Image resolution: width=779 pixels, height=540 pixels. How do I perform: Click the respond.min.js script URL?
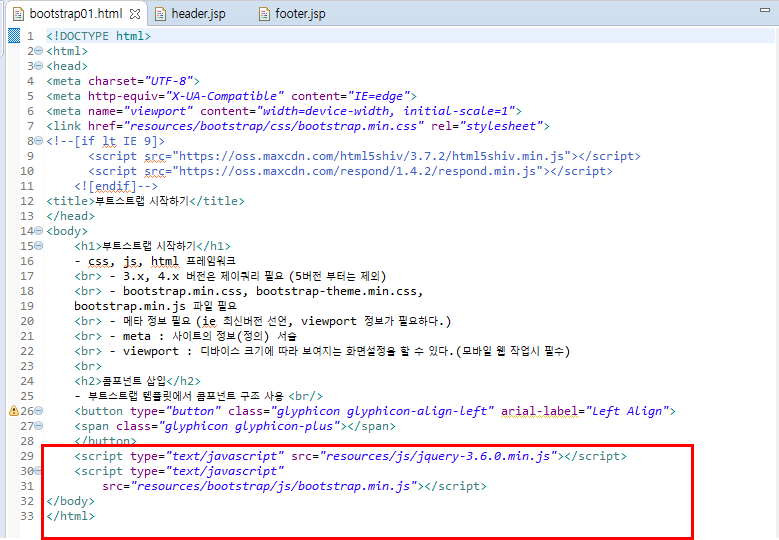[x=358, y=171]
